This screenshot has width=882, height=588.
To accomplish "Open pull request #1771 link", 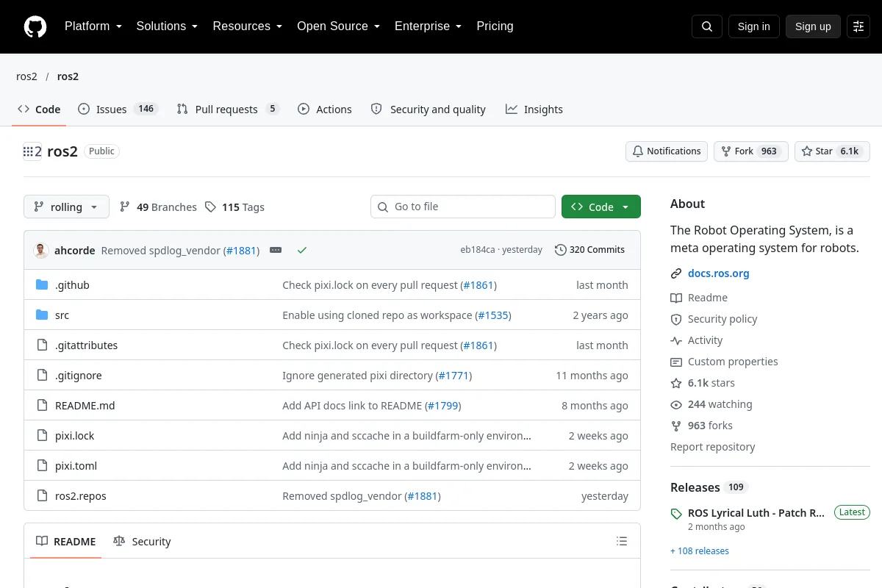I will [x=453, y=376].
